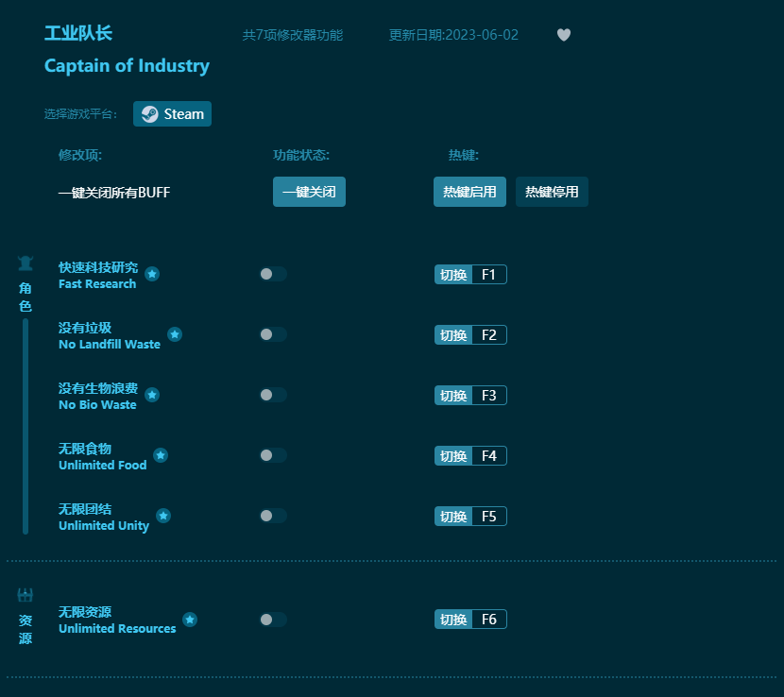
Task: Enable the Unlimited Resources toggle switch
Action: coord(273,620)
